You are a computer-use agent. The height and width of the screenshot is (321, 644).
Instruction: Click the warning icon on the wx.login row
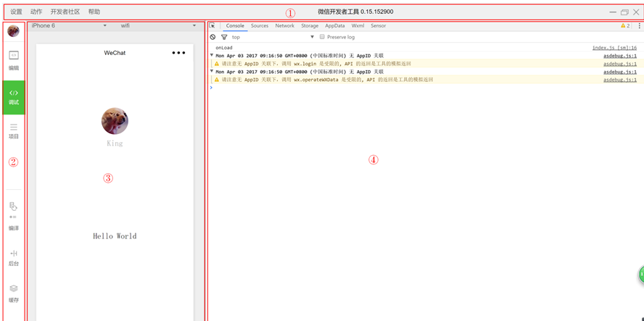click(217, 64)
